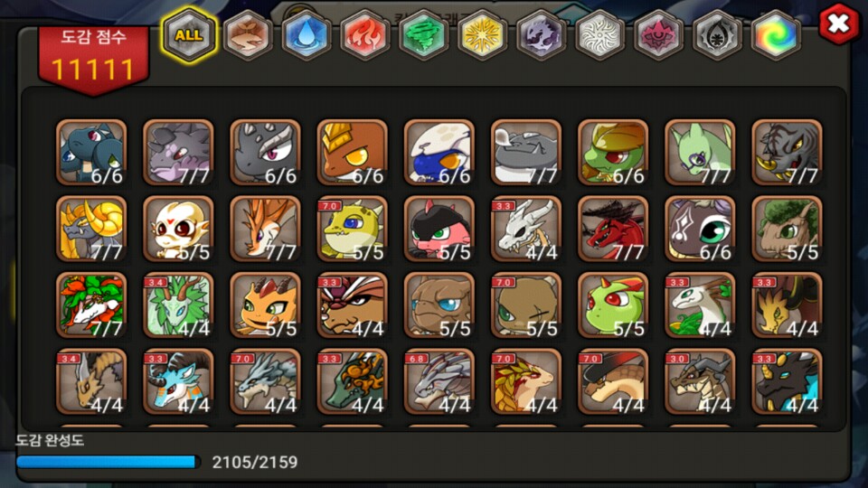868x488 pixels.
Task: Filter by the yellow light burst element
Action: click(x=482, y=35)
